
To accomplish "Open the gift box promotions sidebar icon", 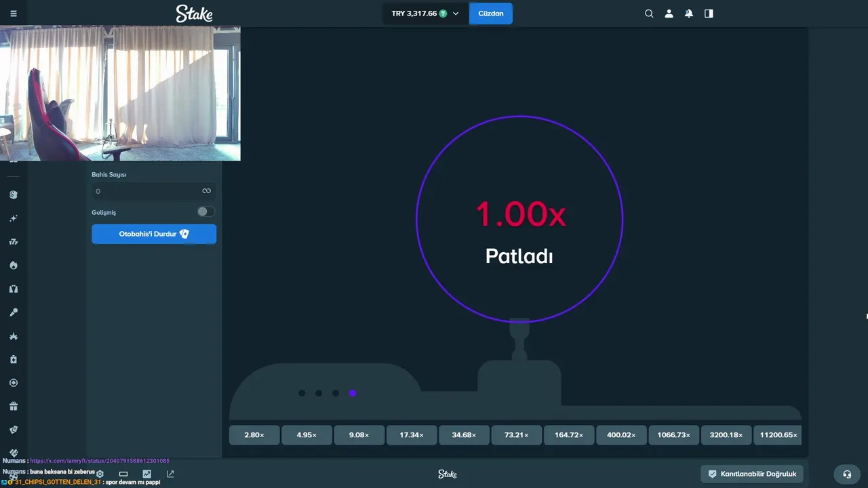I will (14, 407).
